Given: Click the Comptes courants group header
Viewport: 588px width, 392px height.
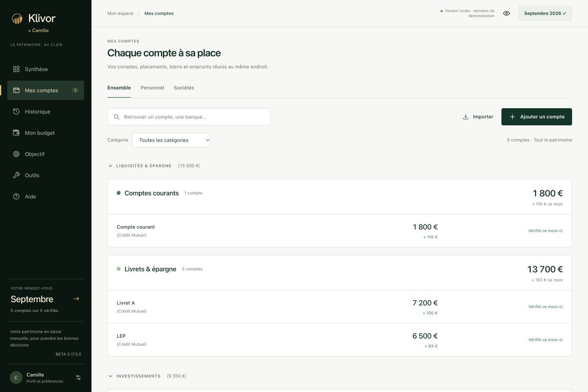Looking at the screenshot, I should [x=340, y=197].
